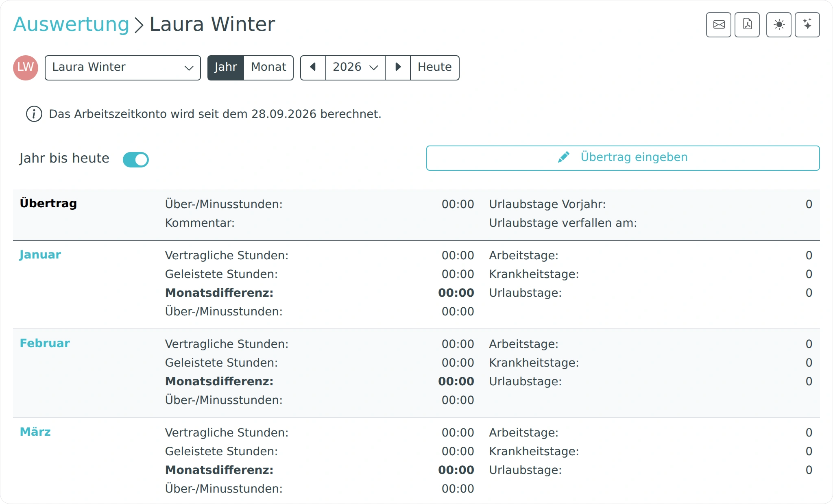
Task: Click the Jahr bis heute label
Action: [x=64, y=158]
